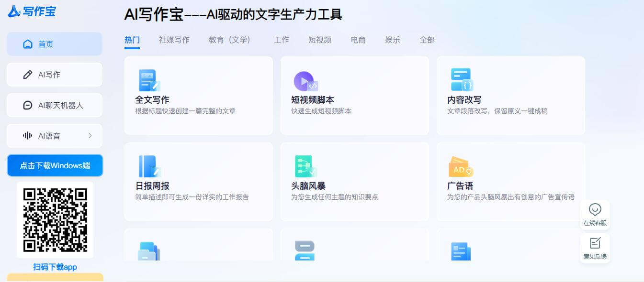This screenshot has width=644, height=282.
Task: Select the 首页 home menu item
Action: [54, 43]
